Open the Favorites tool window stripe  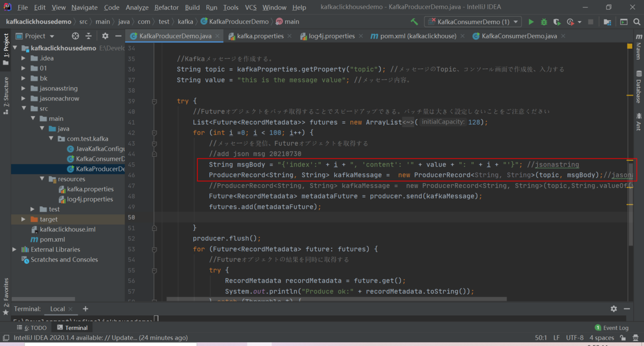pos(6,296)
